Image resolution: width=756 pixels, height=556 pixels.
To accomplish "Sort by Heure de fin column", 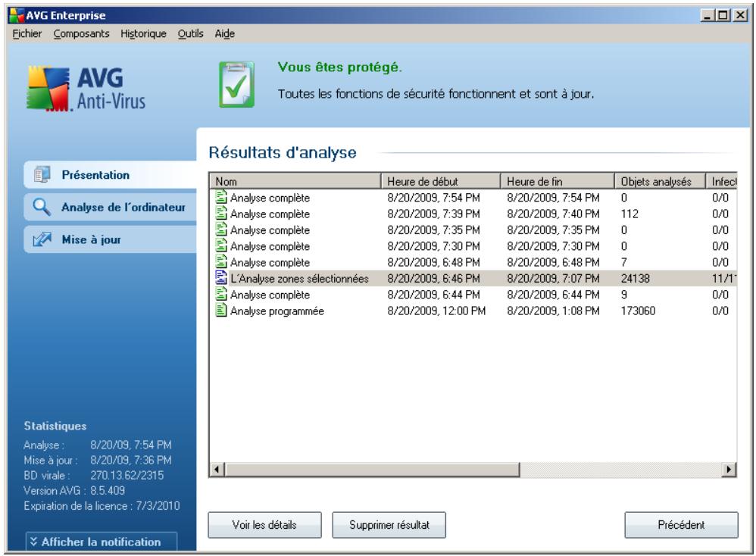I will click(x=558, y=181).
